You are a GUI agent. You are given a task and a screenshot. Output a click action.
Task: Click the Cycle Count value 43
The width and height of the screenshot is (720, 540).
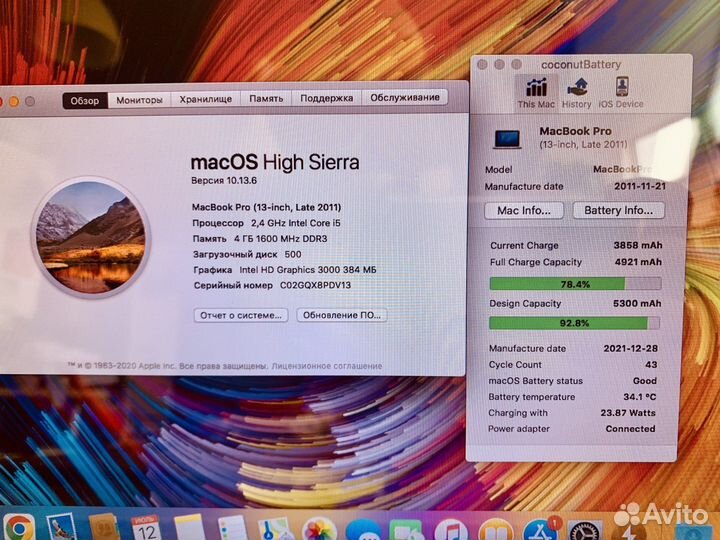[x=651, y=365]
